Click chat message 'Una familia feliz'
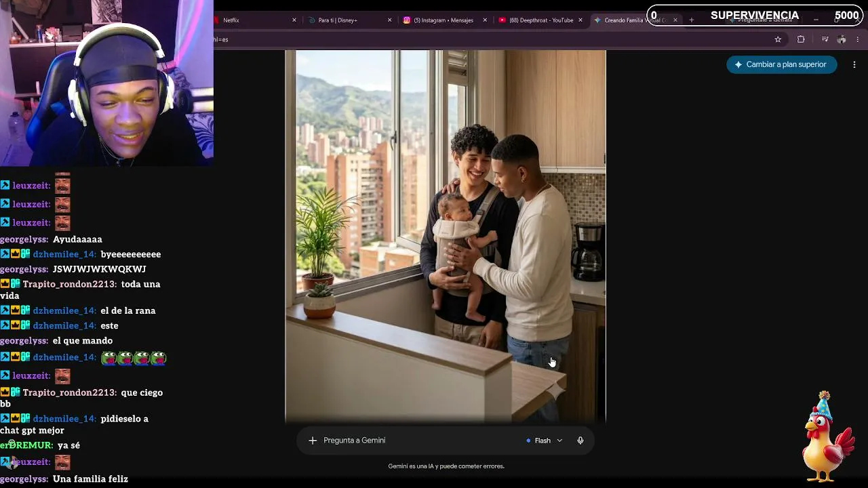The image size is (868, 488). click(x=90, y=479)
